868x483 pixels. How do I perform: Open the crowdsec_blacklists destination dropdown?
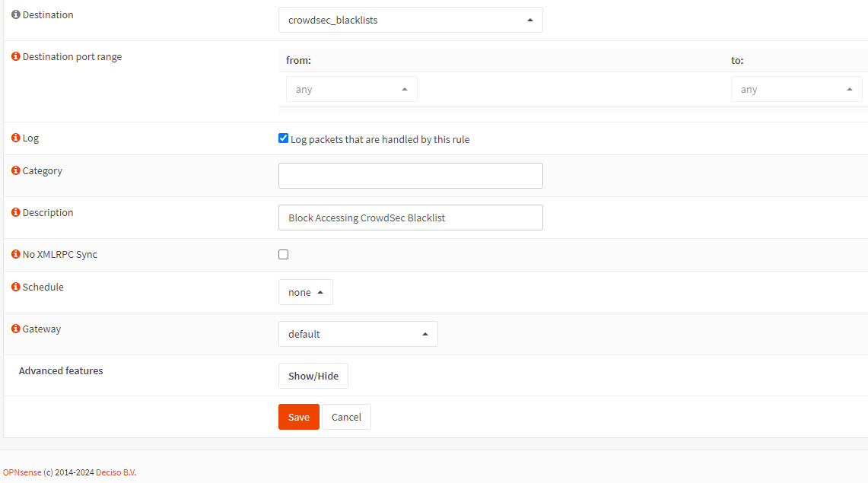click(x=410, y=20)
